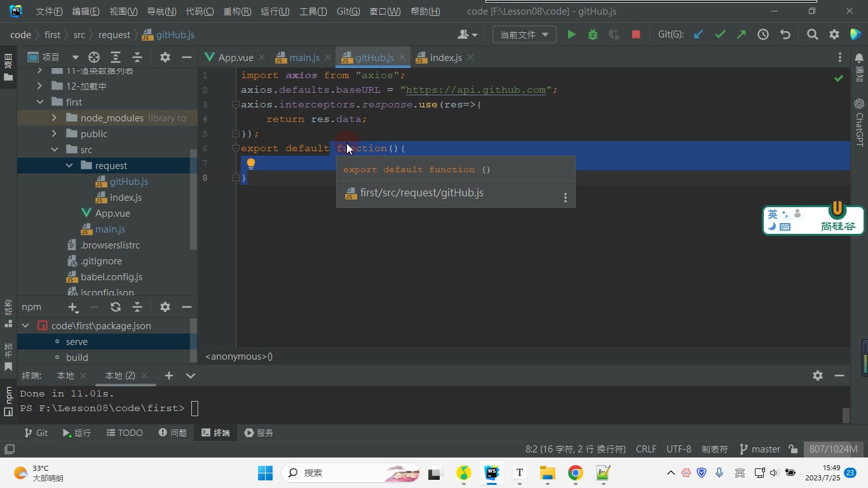Expand the node_modules folder

[x=54, y=118]
